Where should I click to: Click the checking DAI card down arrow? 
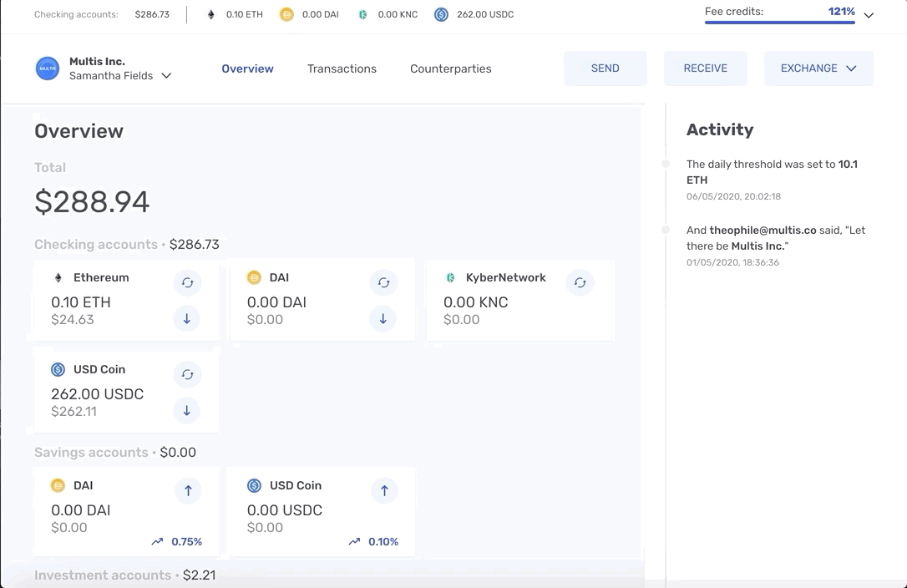coord(383,319)
